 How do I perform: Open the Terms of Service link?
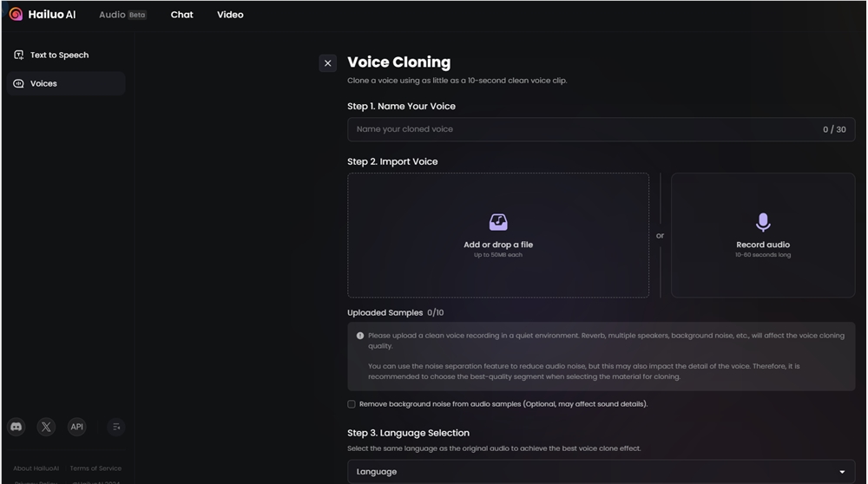pos(95,468)
